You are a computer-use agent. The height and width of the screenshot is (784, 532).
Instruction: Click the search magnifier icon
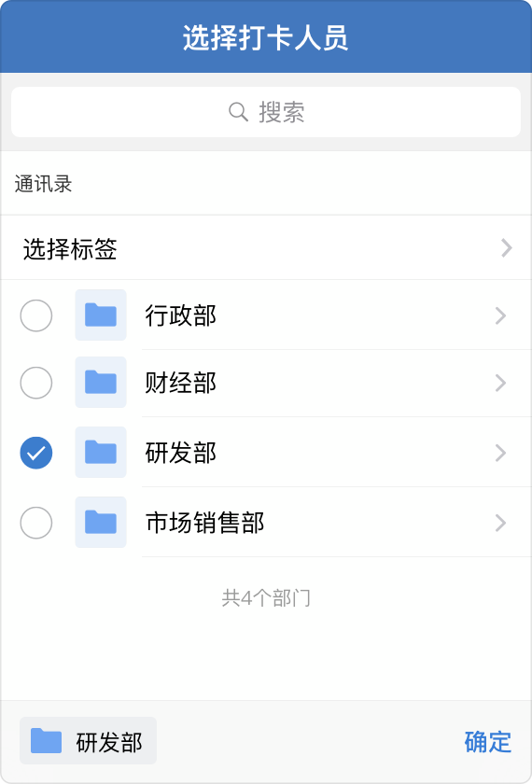[x=238, y=112]
